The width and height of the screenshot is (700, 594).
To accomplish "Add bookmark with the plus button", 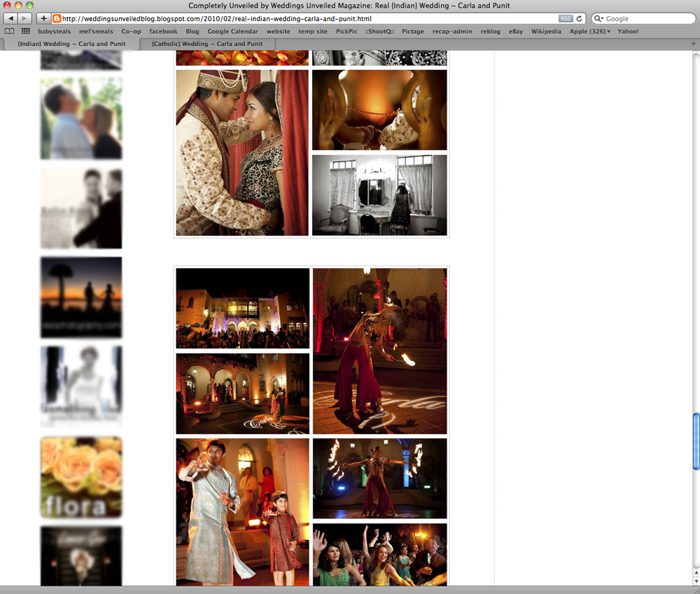I will [43, 19].
